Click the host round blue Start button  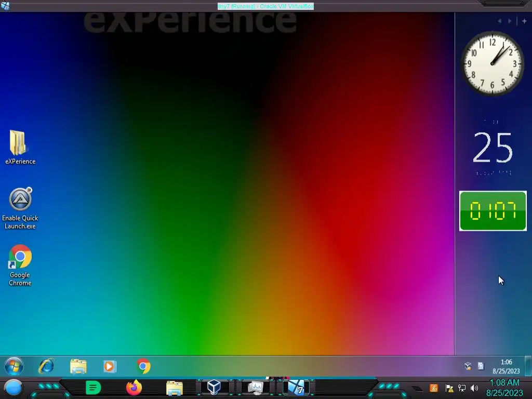(14, 388)
